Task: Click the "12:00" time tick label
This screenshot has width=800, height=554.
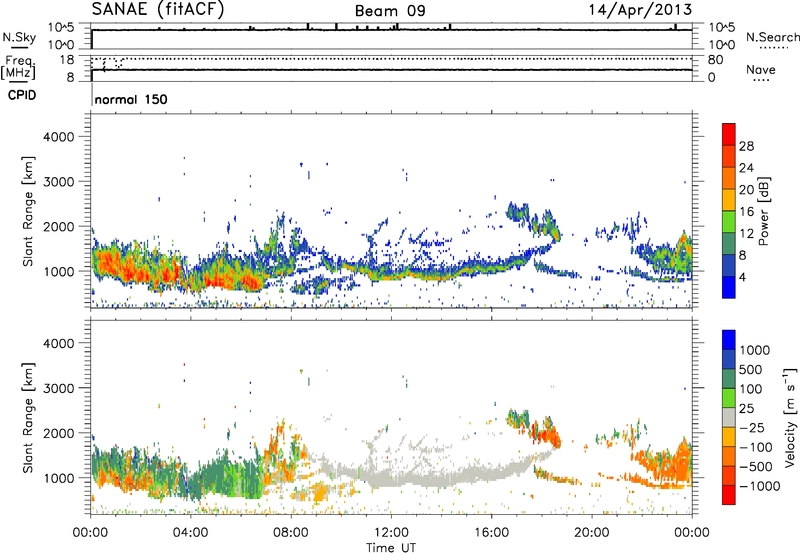Action: [x=391, y=533]
